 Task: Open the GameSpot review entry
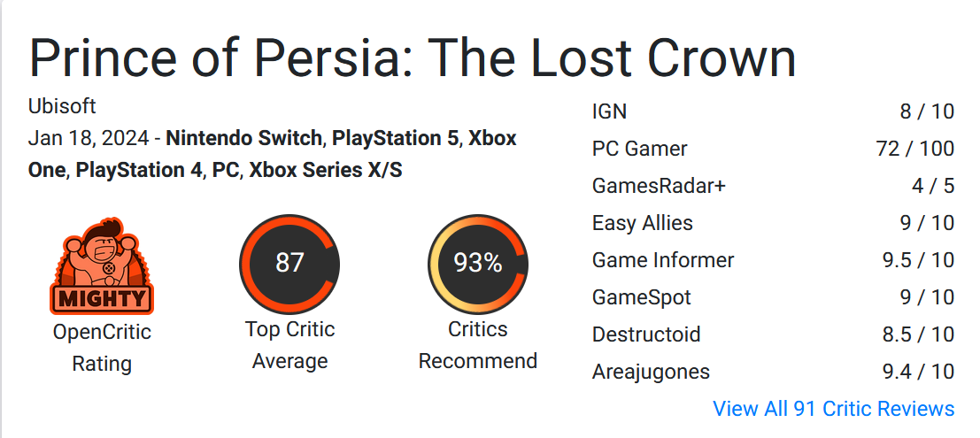point(773,297)
